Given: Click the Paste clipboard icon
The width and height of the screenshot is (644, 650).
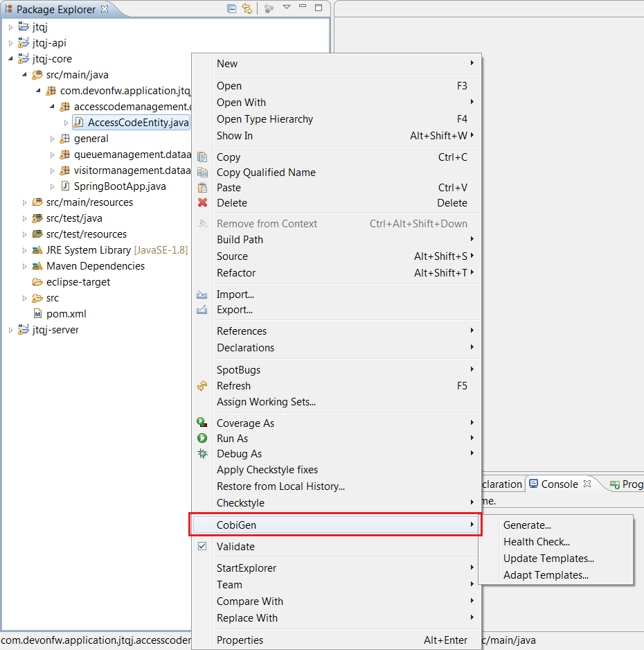Looking at the screenshot, I should point(203,187).
